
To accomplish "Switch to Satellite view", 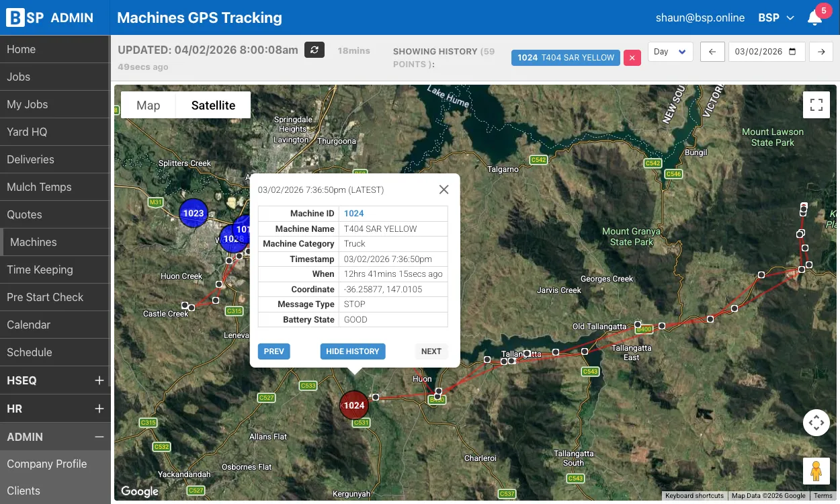I will point(213,105).
